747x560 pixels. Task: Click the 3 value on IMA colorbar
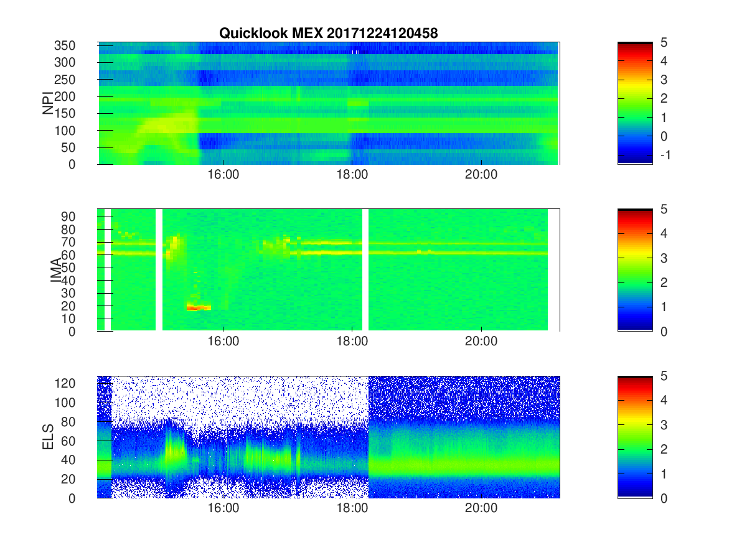(664, 258)
